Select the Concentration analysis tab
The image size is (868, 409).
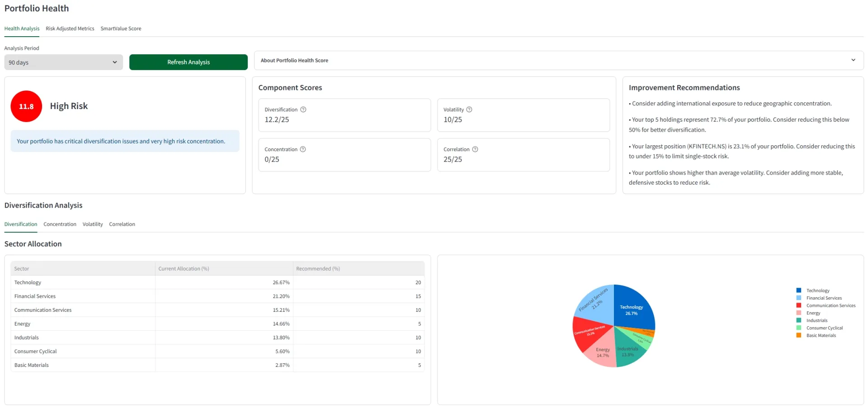click(60, 224)
